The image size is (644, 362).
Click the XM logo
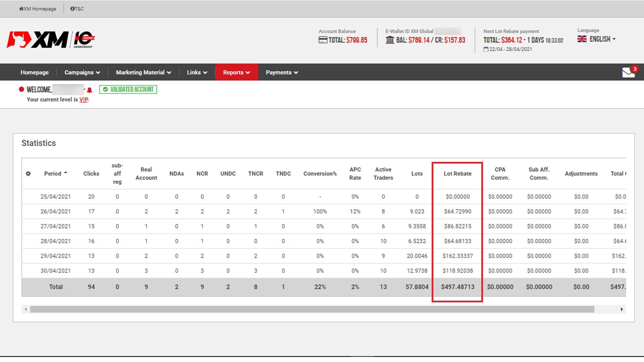50,40
